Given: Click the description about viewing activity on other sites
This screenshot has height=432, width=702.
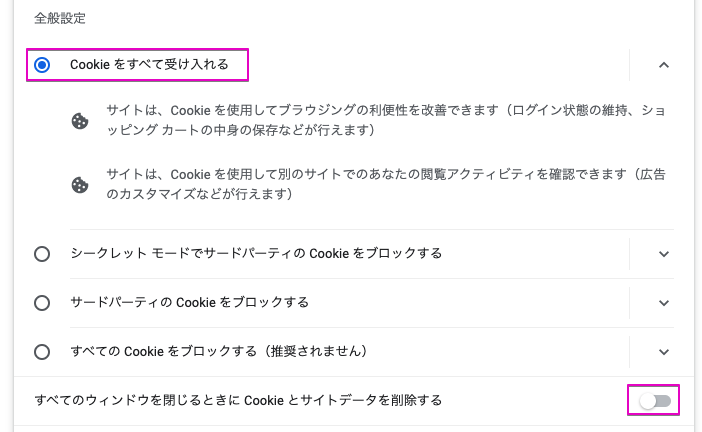Looking at the screenshot, I should (x=386, y=184).
